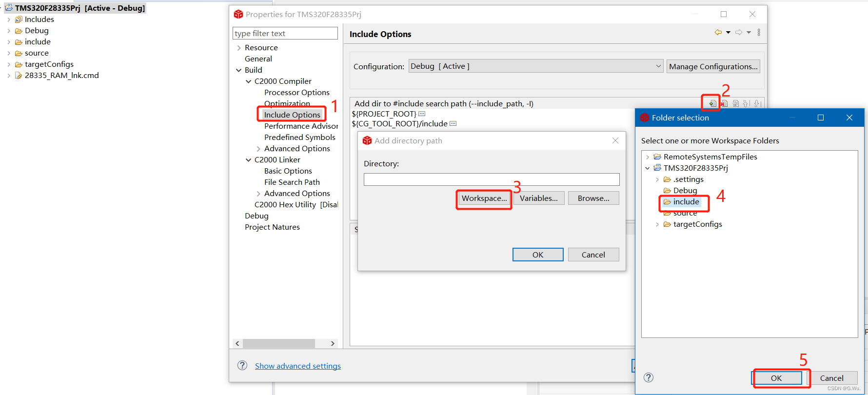868x395 pixels.
Task: Open the back history dropdown arrow
Action: (x=728, y=32)
